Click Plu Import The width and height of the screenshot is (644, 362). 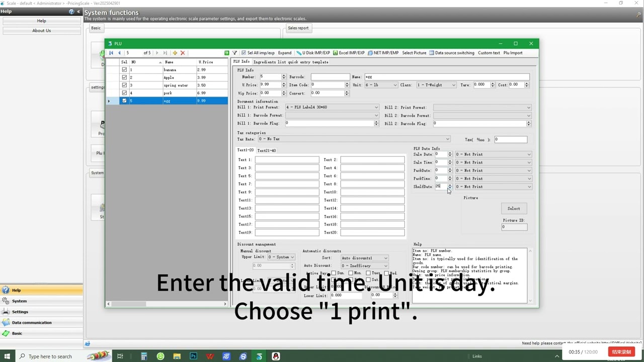tap(513, 53)
